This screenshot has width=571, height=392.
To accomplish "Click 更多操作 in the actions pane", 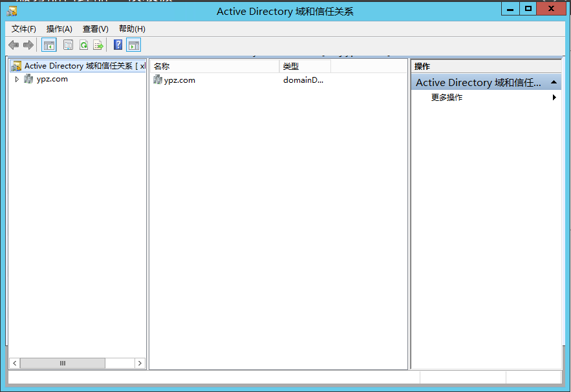I will click(447, 97).
